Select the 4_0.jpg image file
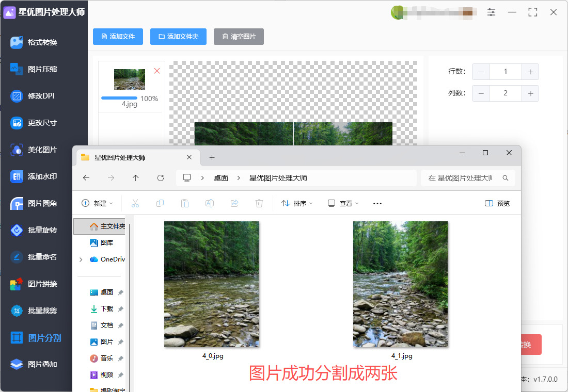The height and width of the screenshot is (392, 568). point(212,290)
